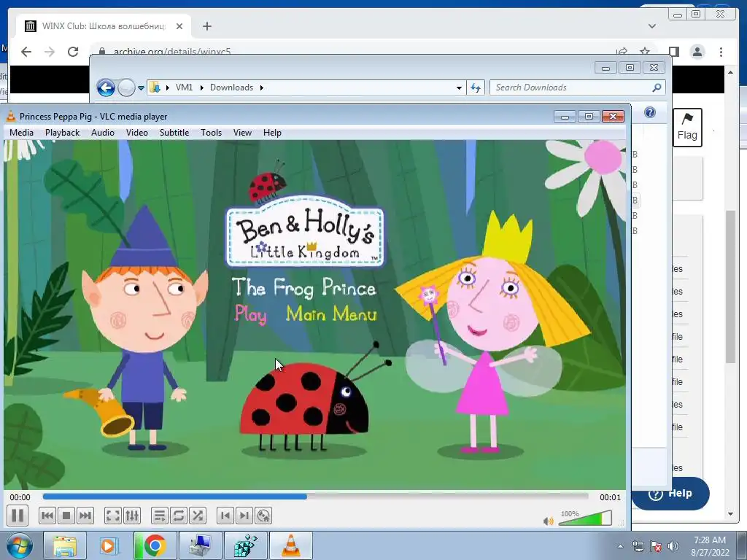Go to next chapter in VLC
Viewport: 747px width, 560px height.
pyautogui.click(x=244, y=516)
